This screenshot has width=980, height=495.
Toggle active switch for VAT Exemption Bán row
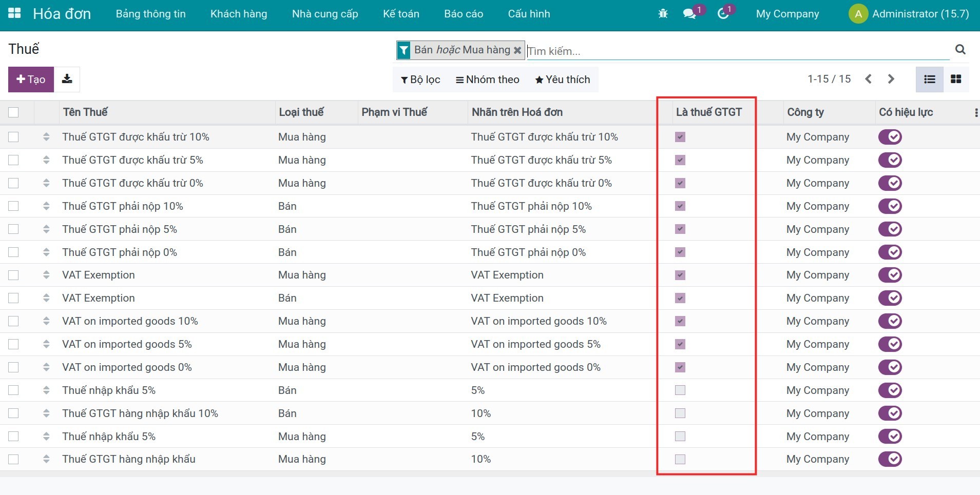pos(890,298)
